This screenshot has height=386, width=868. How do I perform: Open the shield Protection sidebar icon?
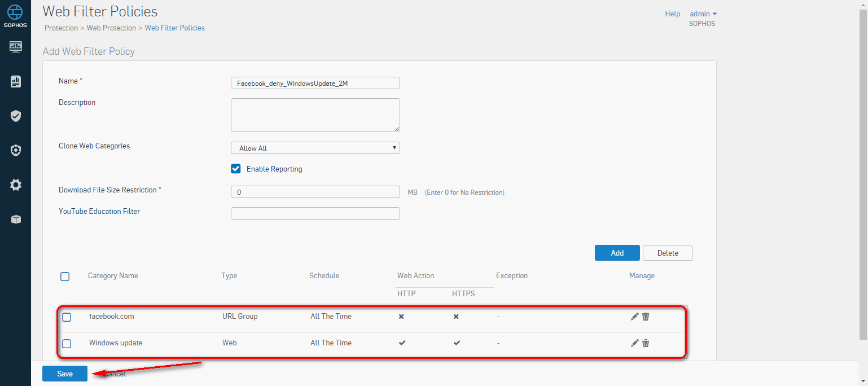(x=16, y=116)
